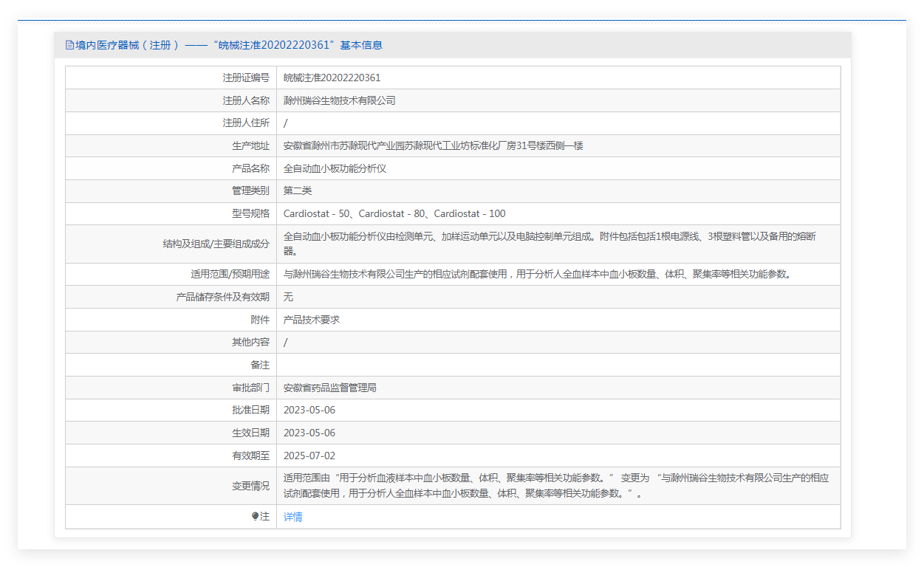Image resolution: width=924 pixels, height=567 pixels.
Task: Select the management class value 第二类
Action: click(298, 190)
